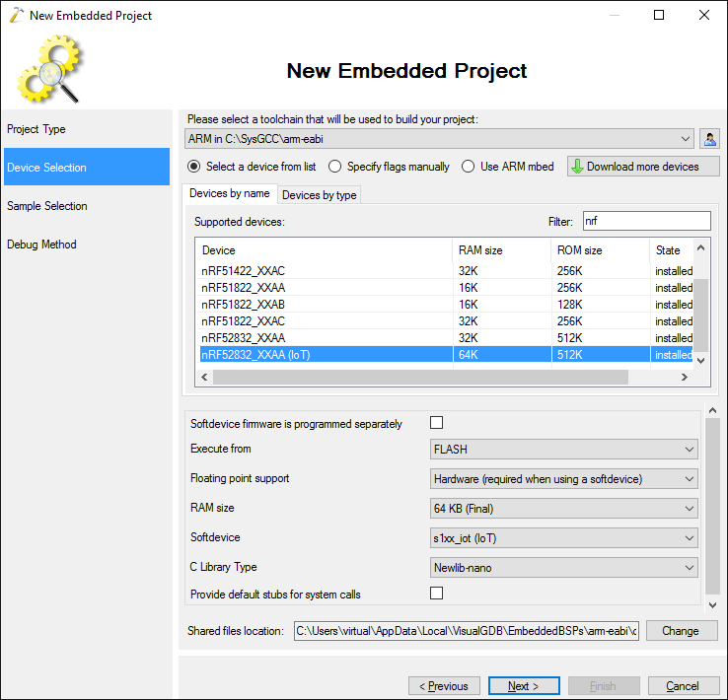Click the toolchain user profile icon button
Viewport: 728px width, 700px height.
click(x=709, y=139)
